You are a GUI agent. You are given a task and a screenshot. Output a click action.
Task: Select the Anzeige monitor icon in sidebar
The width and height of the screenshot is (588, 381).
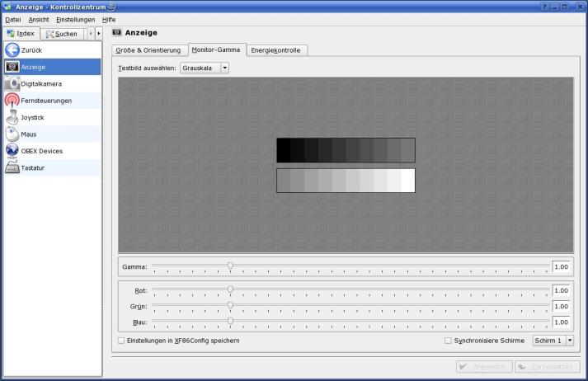(12, 67)
